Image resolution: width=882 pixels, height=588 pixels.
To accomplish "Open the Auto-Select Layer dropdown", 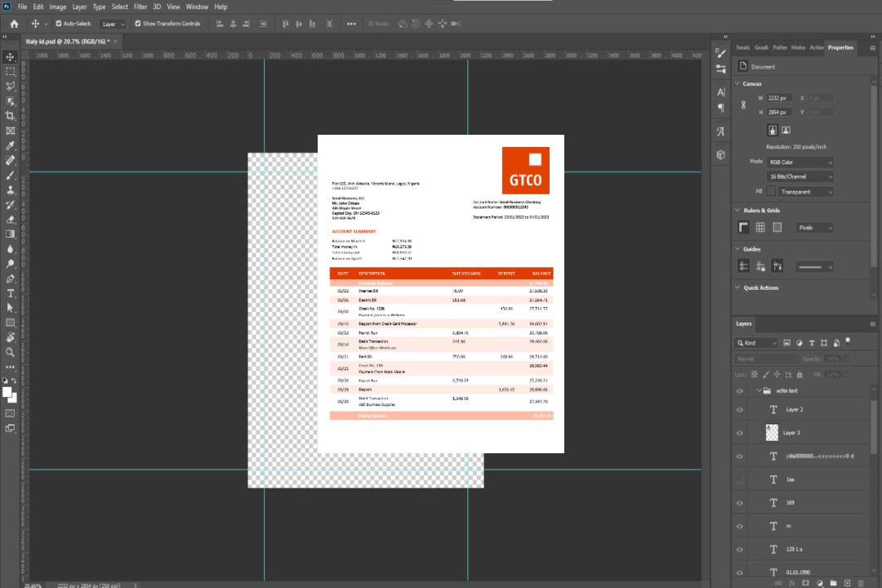I will pos(113,24).
